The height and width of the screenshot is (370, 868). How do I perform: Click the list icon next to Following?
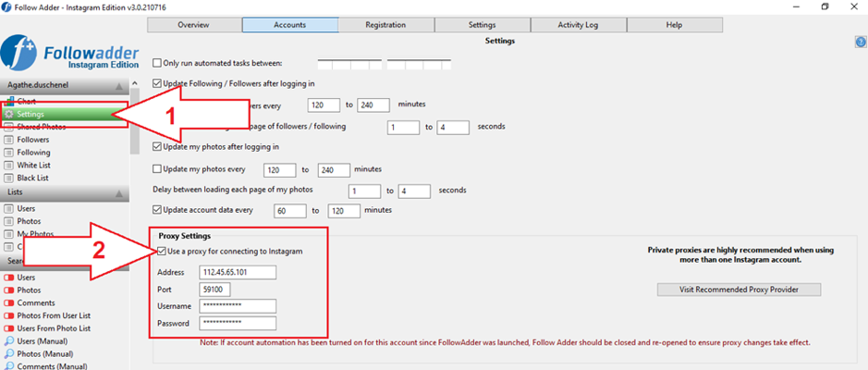(x=9, y=153)
